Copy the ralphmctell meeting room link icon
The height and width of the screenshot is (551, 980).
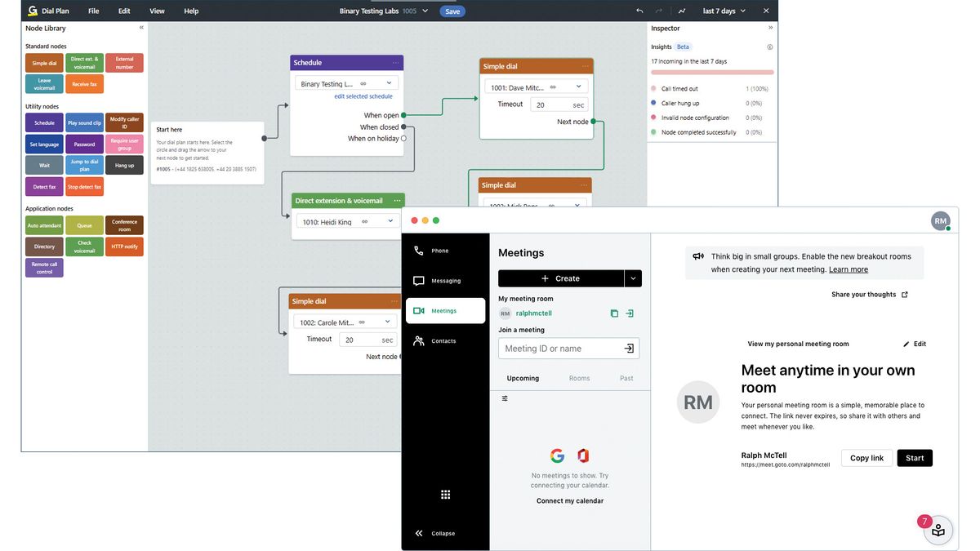click(614, 313)
